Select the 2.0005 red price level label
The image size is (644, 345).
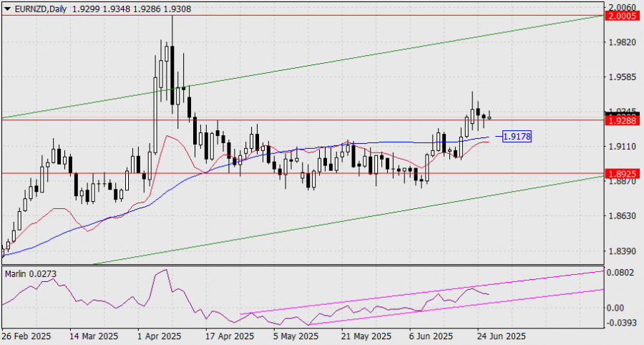(x=623, y=16)
